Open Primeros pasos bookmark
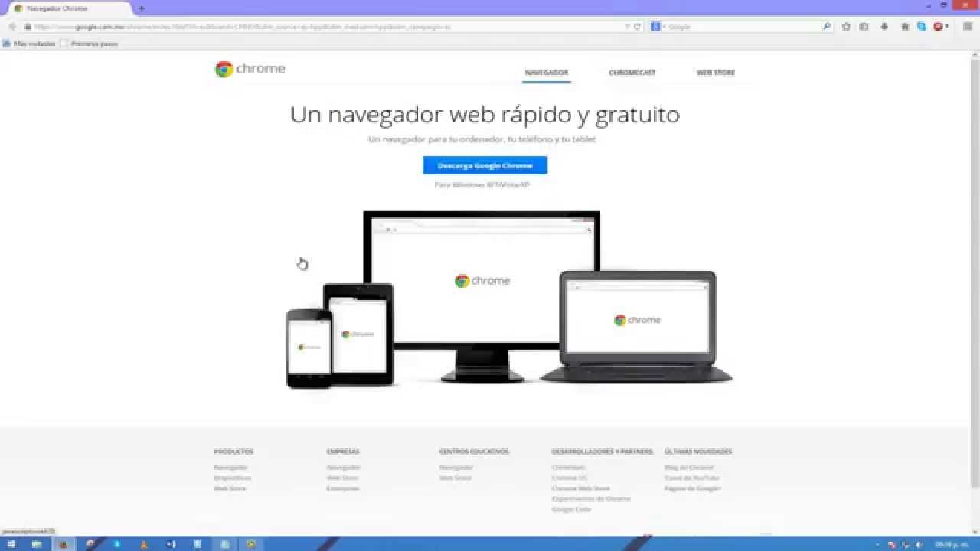Image resolution: width=980 pixels, height=551 pixels. pos(89,44)
